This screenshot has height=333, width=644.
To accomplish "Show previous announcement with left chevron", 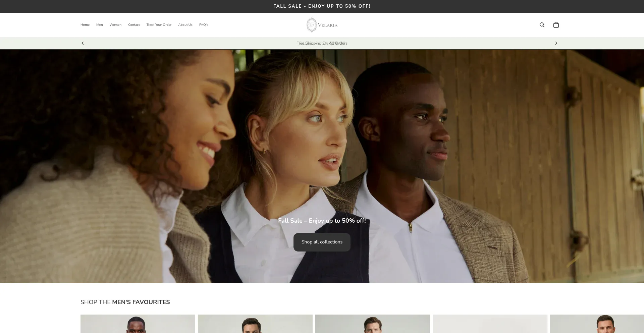I will (x=83, y=43).
